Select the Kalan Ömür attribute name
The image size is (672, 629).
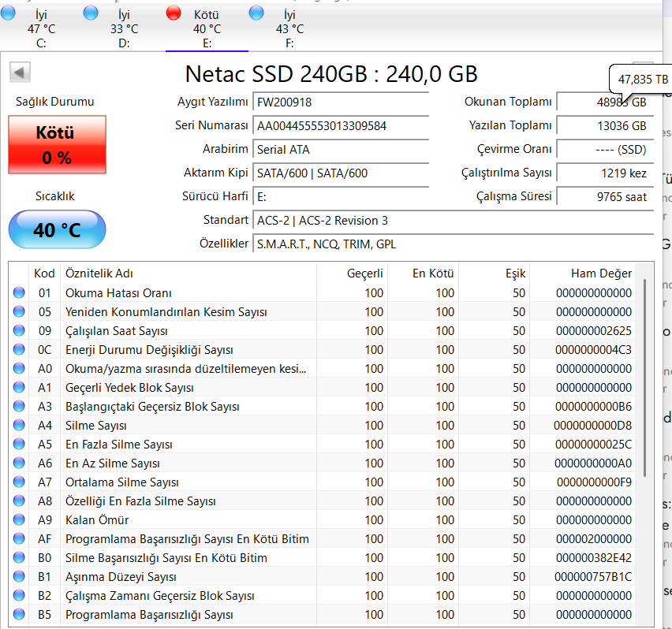click(x=97, y=519)
